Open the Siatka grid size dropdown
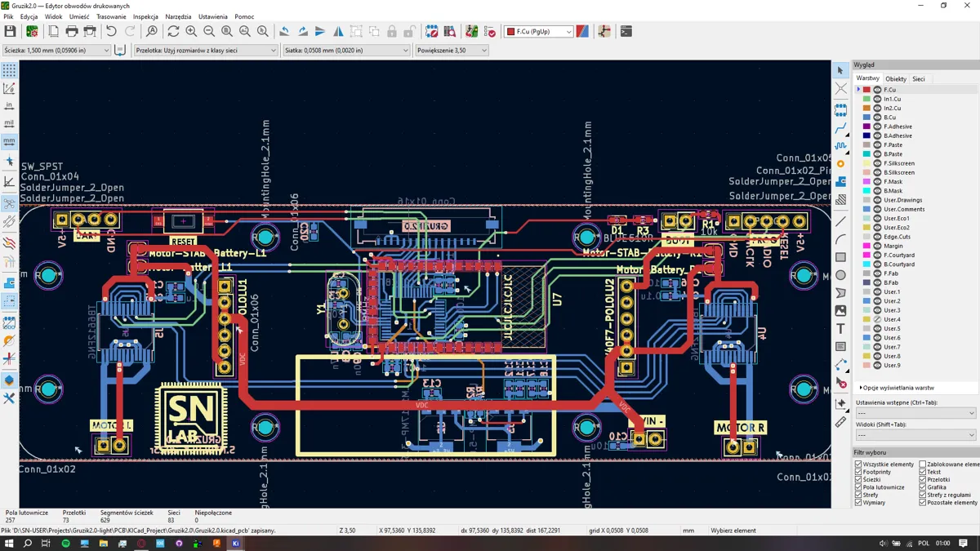980x551 pixels. pos(346,51)
